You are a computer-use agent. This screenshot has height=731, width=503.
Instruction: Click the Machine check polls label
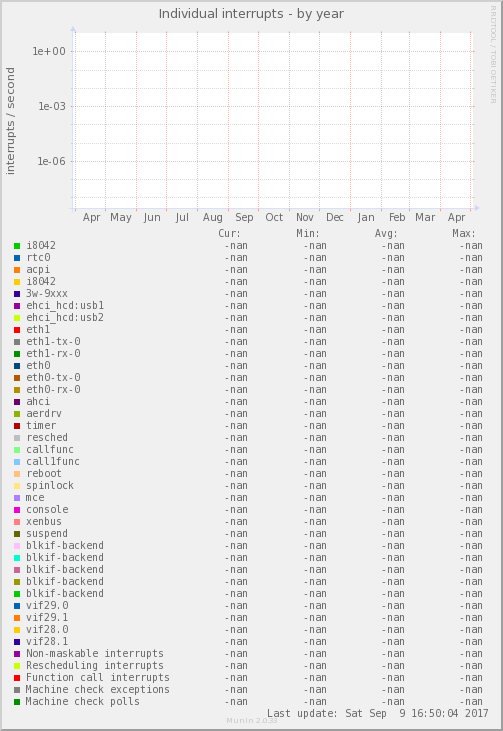pos(83,701)
